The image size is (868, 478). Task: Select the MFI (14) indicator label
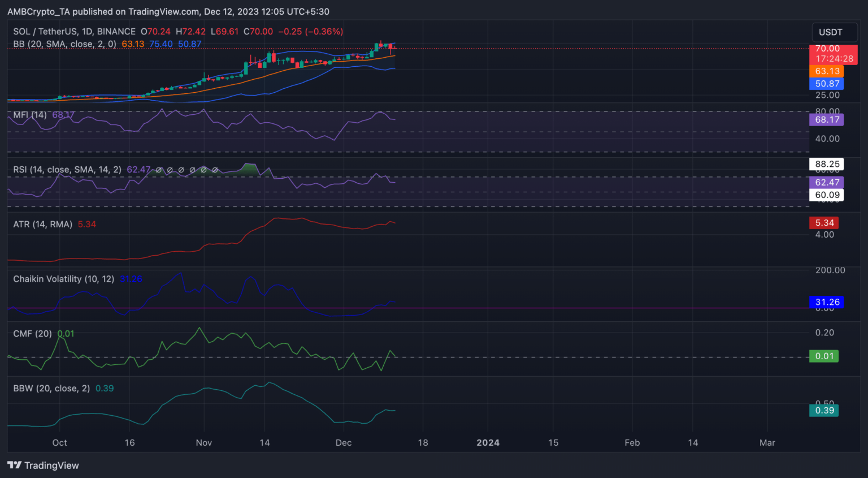click(x=30, y=115)
